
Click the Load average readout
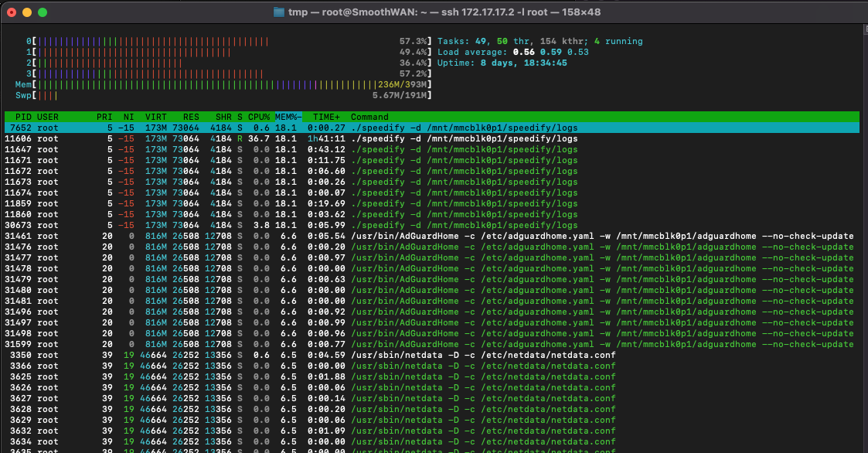click(x=512, y=52)
